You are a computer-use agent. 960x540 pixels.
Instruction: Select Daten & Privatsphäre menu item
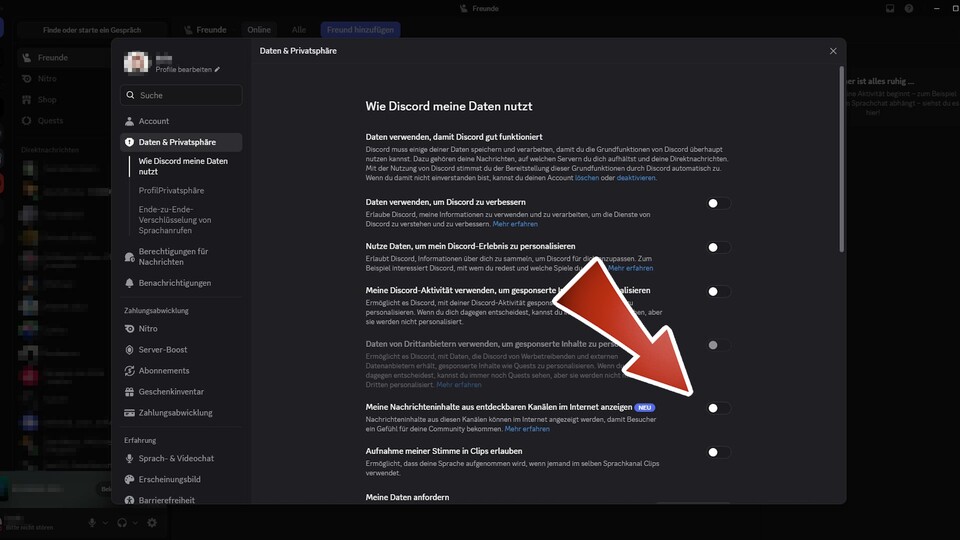click(181, 142)
